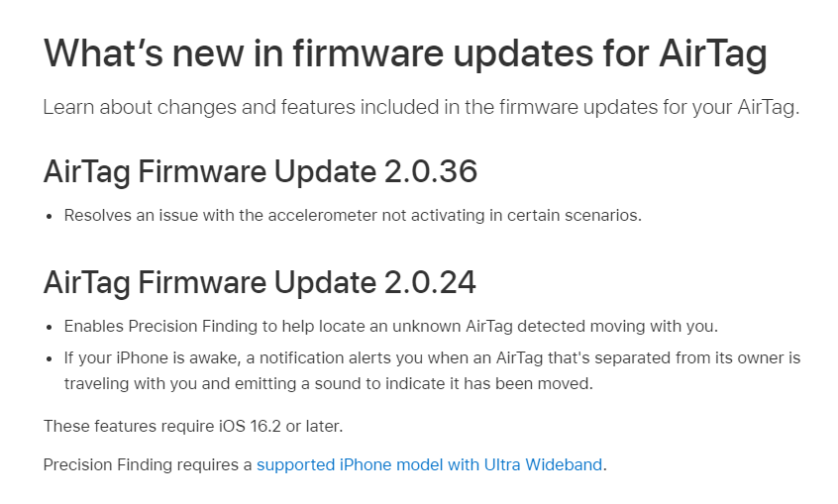Click the AirTag Firmware Update 2.0.36 heading
838x504 pixels.
click(260, 172)
